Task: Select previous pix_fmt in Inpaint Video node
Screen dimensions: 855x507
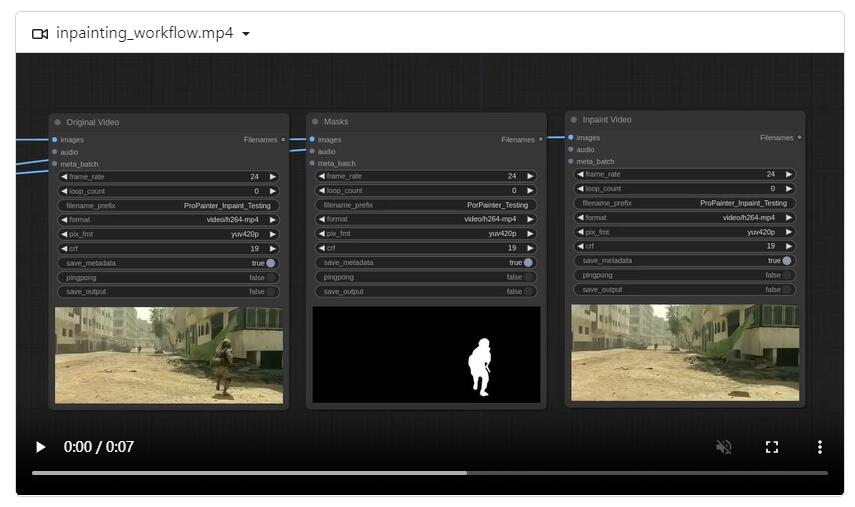Action: 580,232
